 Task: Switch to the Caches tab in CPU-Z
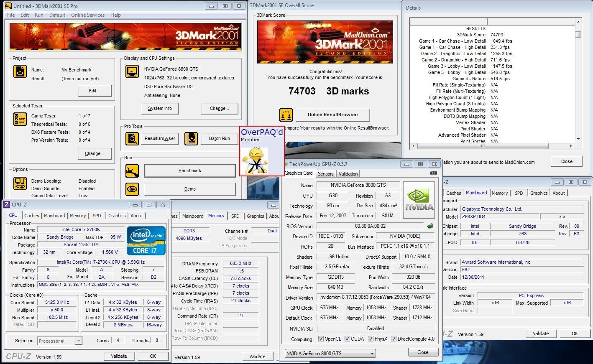(x=32, y=216)
